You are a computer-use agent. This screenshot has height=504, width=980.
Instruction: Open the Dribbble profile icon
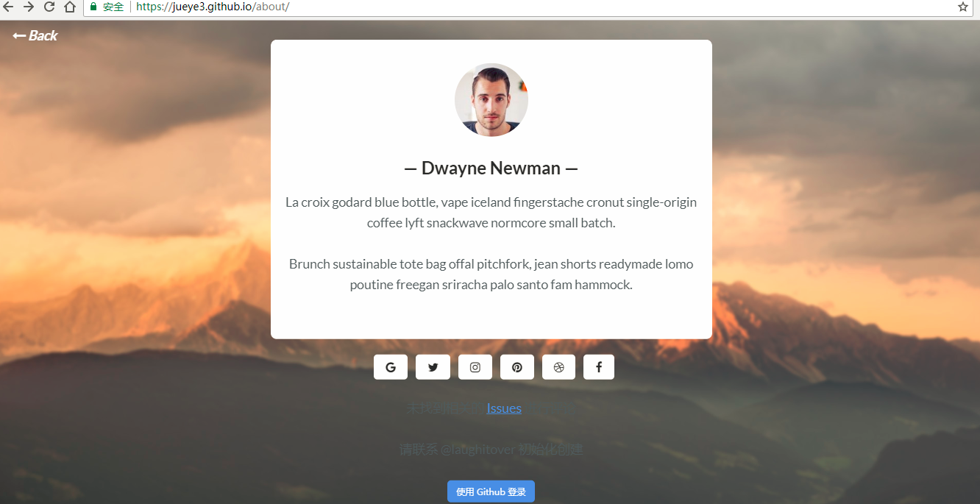(x=558, y=367)
